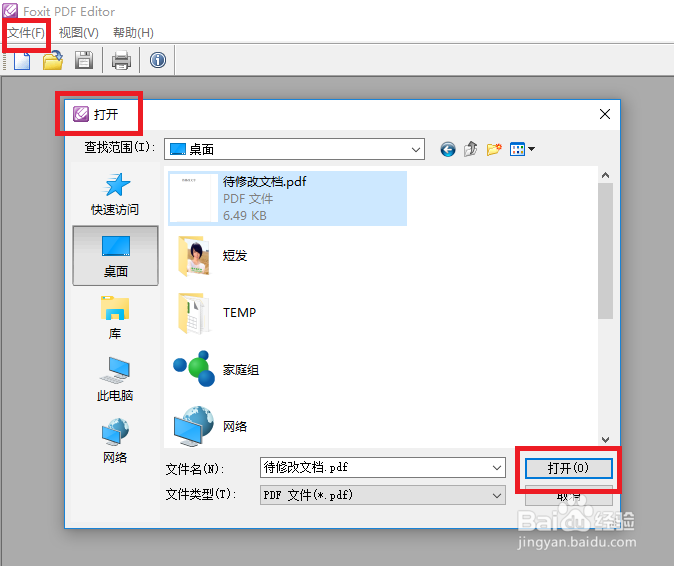674x566 pixels.
Task: Click the 打开 dialog title icon
Action: [81, 114]
